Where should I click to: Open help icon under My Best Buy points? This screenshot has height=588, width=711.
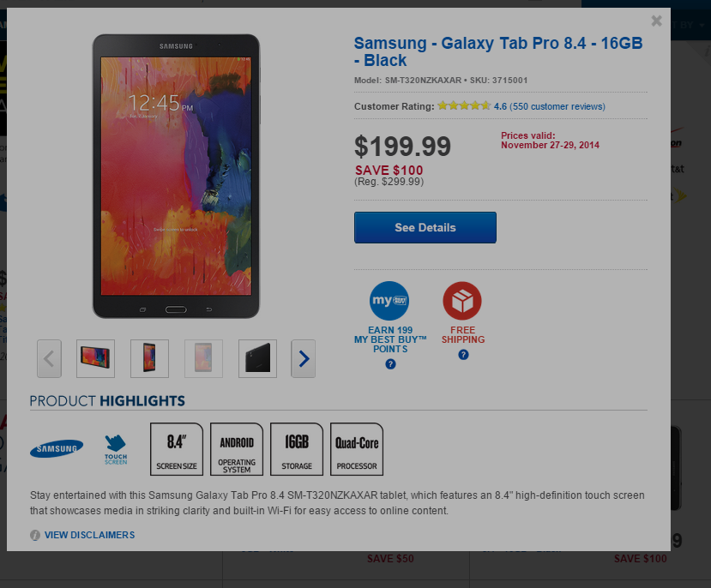[390, 364]
